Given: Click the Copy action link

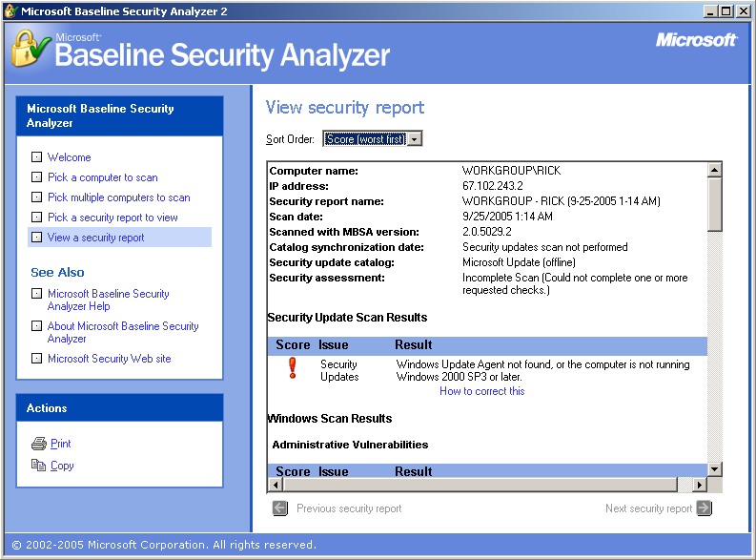Looking at the screenshot, I should [62, 466].
